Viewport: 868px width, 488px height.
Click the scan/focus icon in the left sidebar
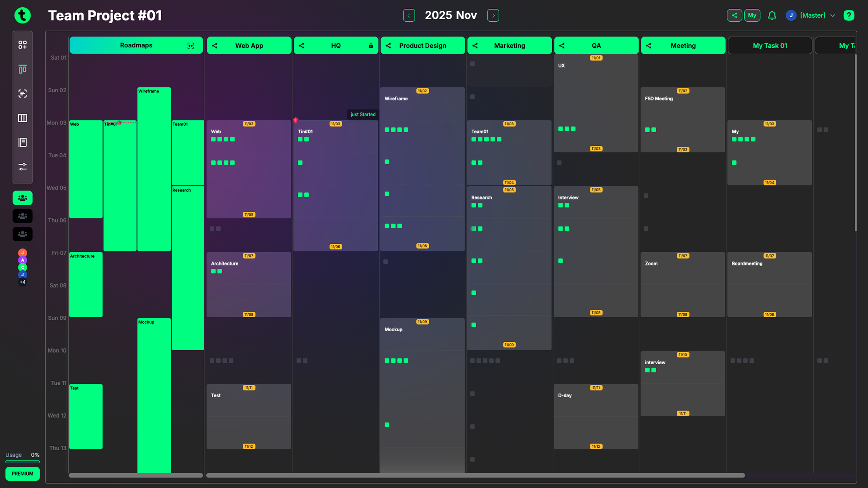coord(23,93)
